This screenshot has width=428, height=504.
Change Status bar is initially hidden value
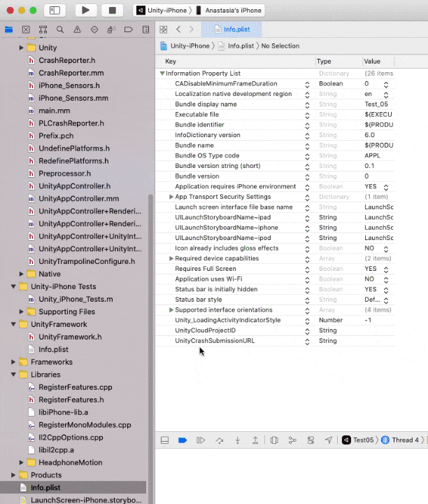point(386,290)
